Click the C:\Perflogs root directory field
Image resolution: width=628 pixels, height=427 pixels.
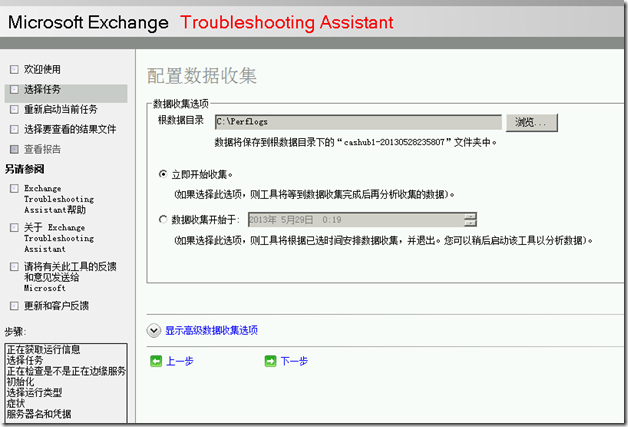(x=358, y=122)
